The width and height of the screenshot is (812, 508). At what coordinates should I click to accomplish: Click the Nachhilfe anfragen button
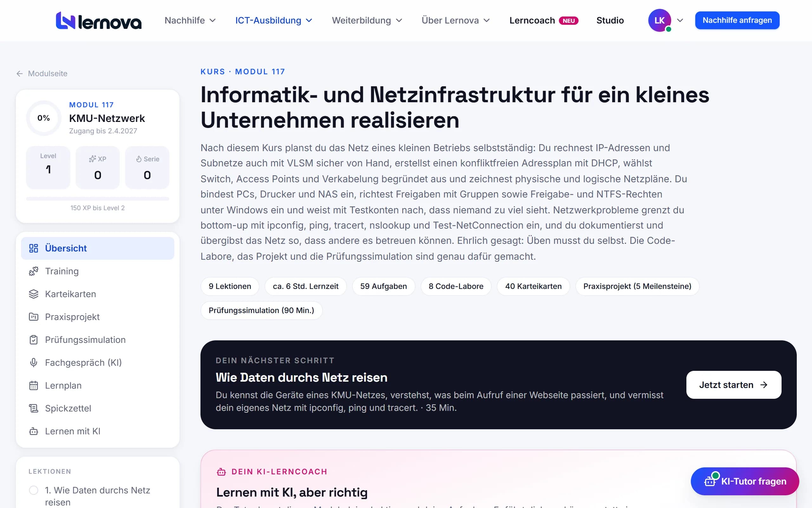737,21
